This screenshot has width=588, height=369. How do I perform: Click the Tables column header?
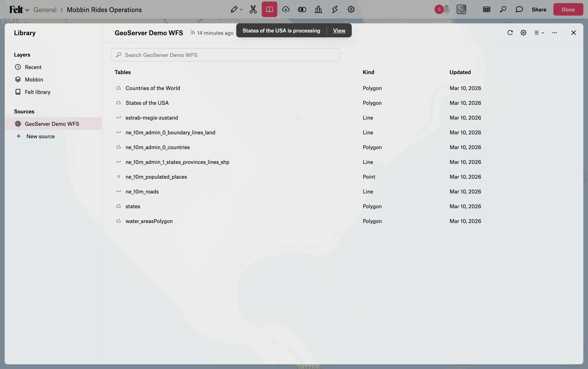pyautogui.click(x=123, y=72)
